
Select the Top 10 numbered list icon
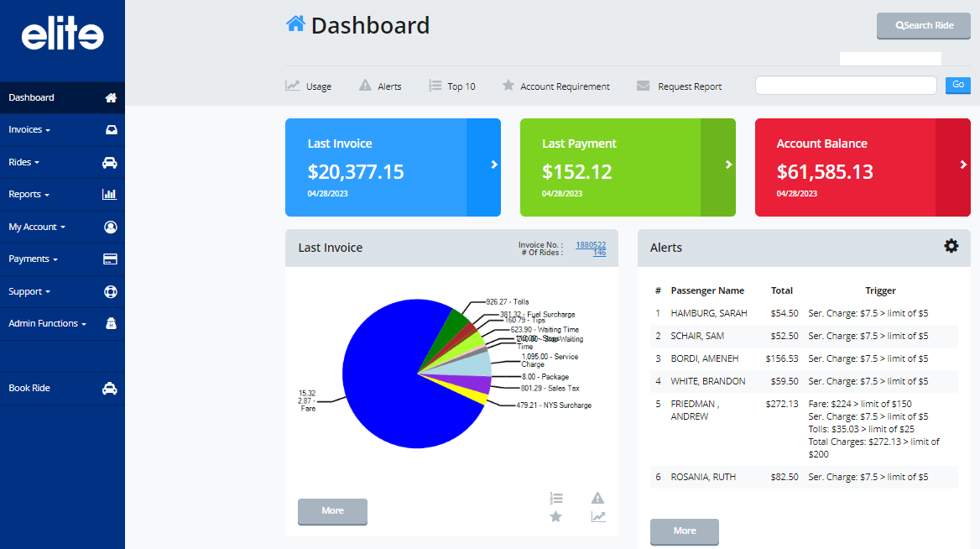[434, 85]
